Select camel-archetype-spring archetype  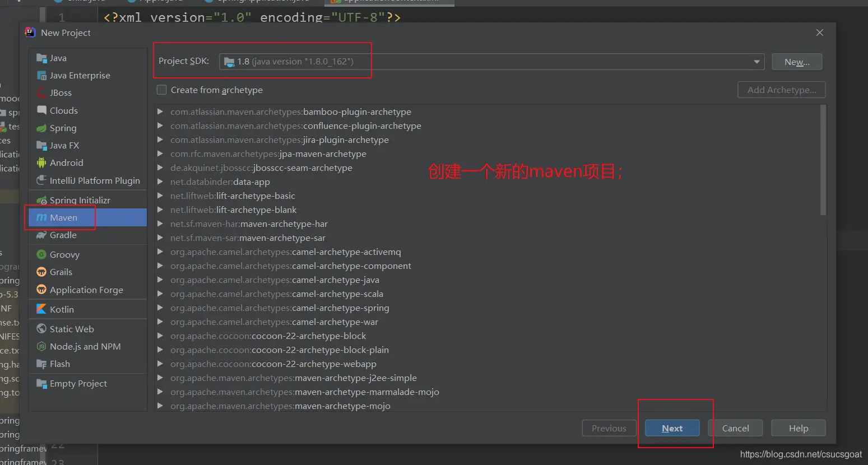(x=280, y=308)
